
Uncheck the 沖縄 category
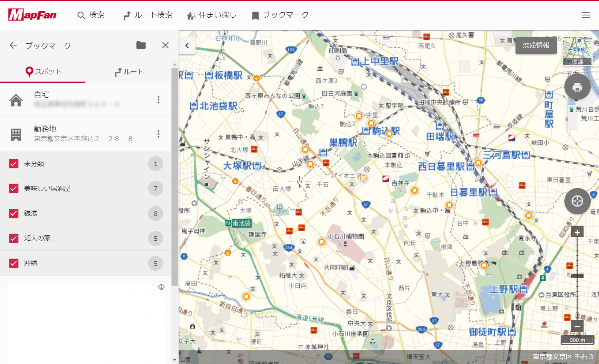(x=14, y=263)
